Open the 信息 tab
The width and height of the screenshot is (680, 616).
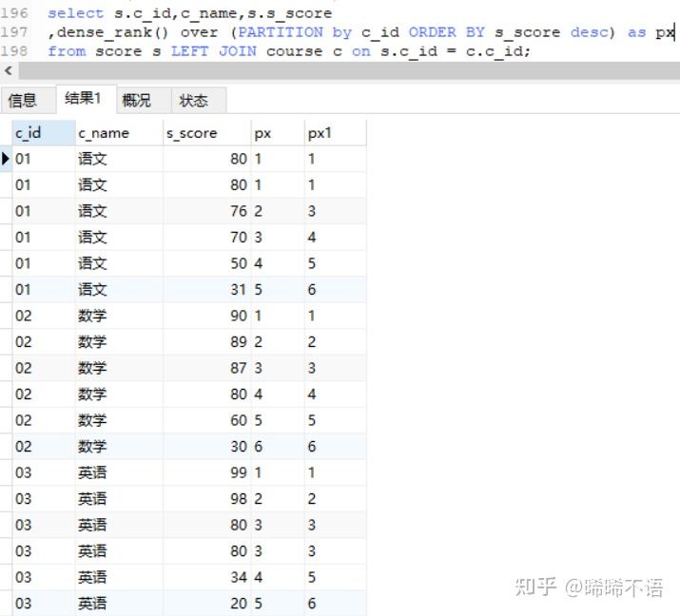tap(29, 101)
